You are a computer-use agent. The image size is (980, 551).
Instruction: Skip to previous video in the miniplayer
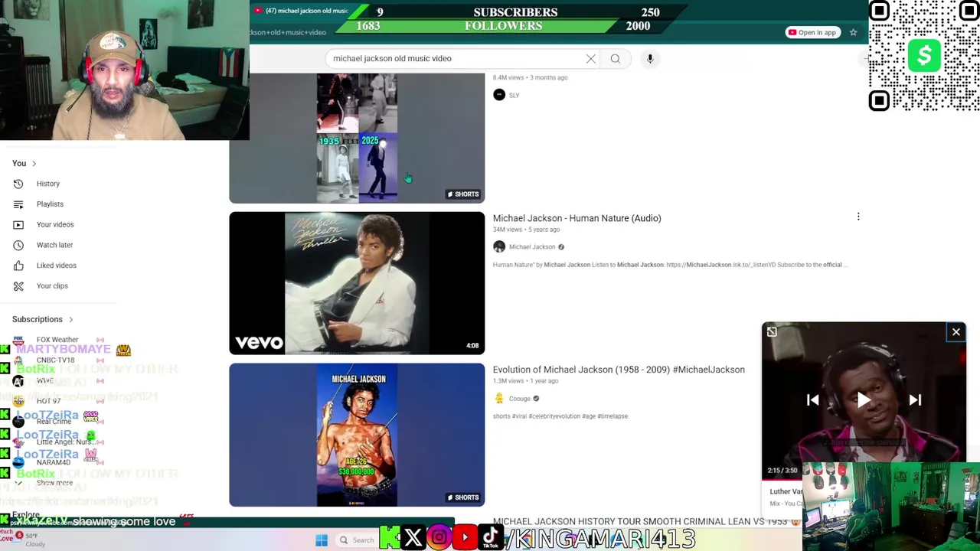click(x=812, y=399)
